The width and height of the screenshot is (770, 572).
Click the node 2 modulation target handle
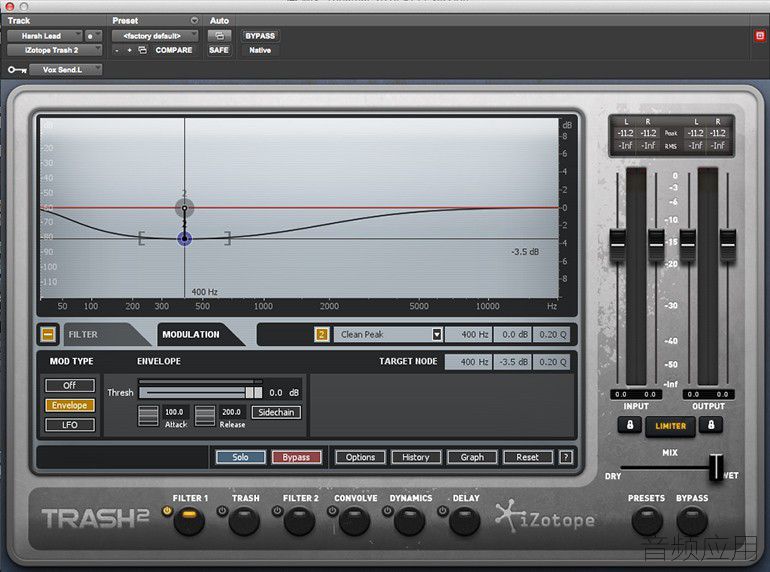[185, 239]
